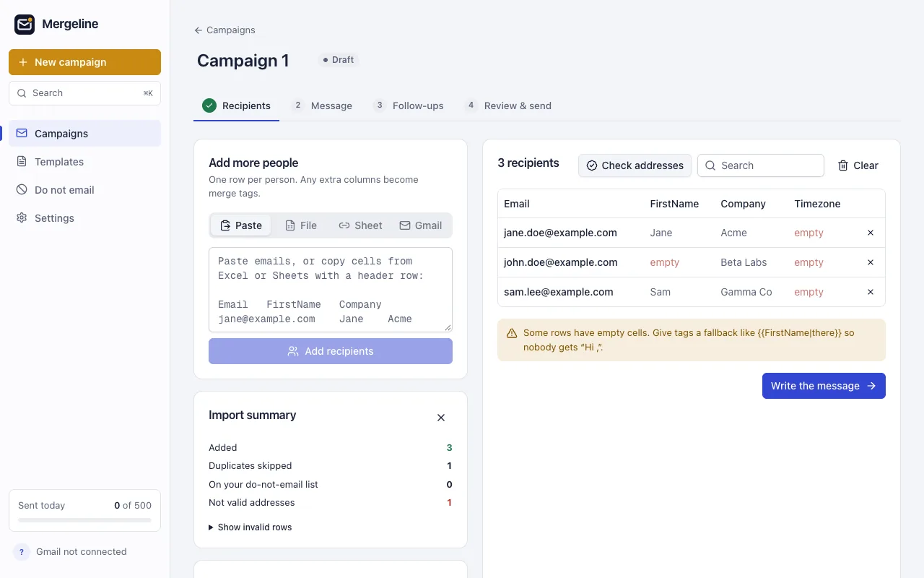Click the warning icon in the empty cells notice
The image size is (924, 578).
pyautogui.click(x=512, y=333)
